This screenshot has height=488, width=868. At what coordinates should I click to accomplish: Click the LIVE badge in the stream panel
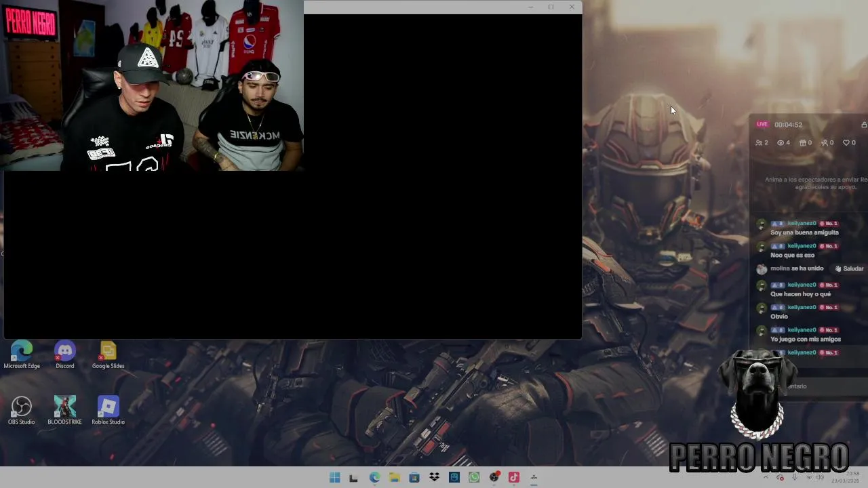point(762,124)
